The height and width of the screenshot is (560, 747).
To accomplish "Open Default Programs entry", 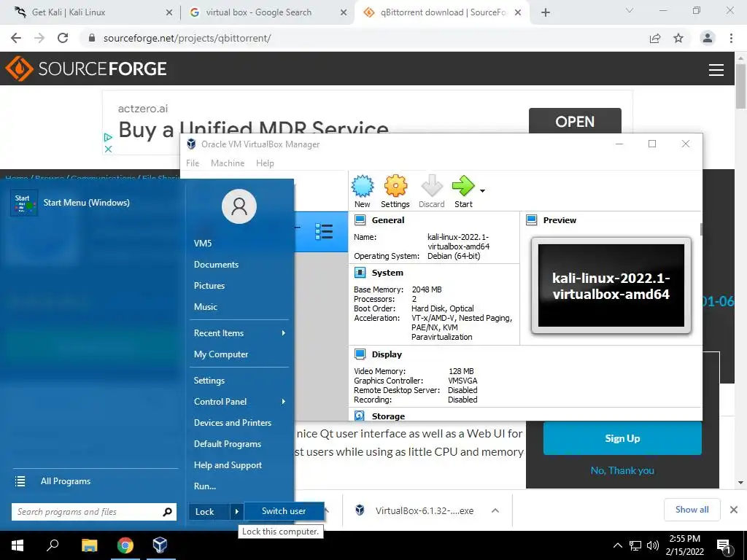I will pyautogui.click(x=228, y=444).
